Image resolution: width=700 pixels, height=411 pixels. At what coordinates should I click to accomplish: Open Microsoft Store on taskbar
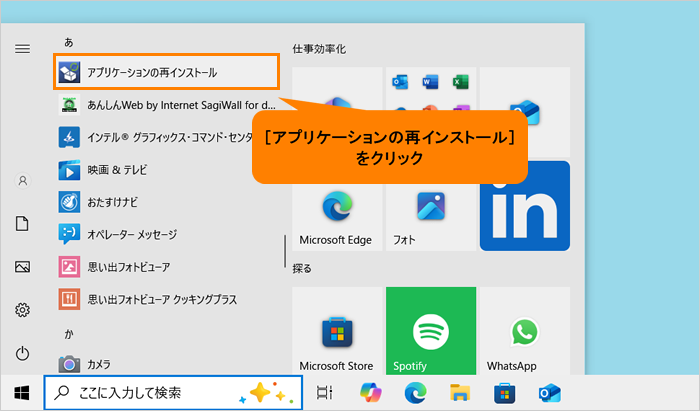click(x=504, y=393)
